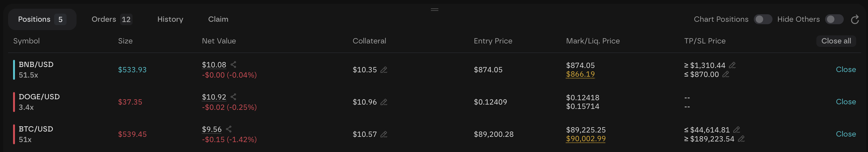
Task: Close the BTC/USD position
Action: (x=846, y=134)
